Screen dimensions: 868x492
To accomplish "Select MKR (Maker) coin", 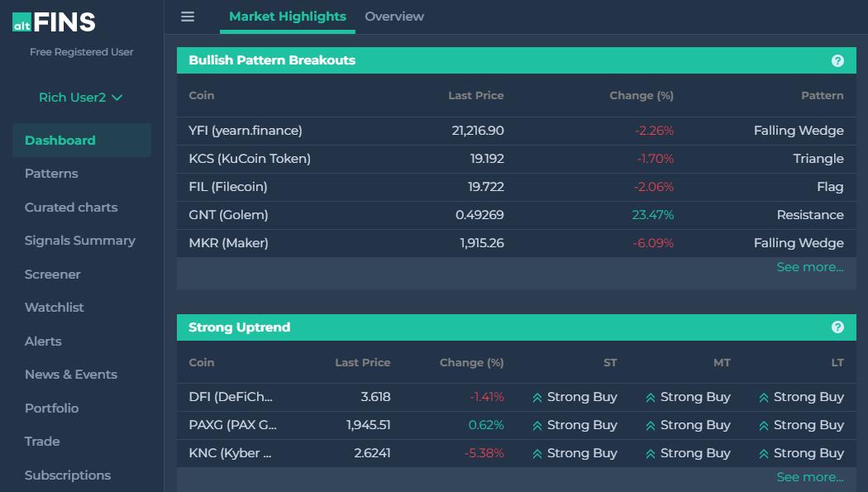I will 228,243.
